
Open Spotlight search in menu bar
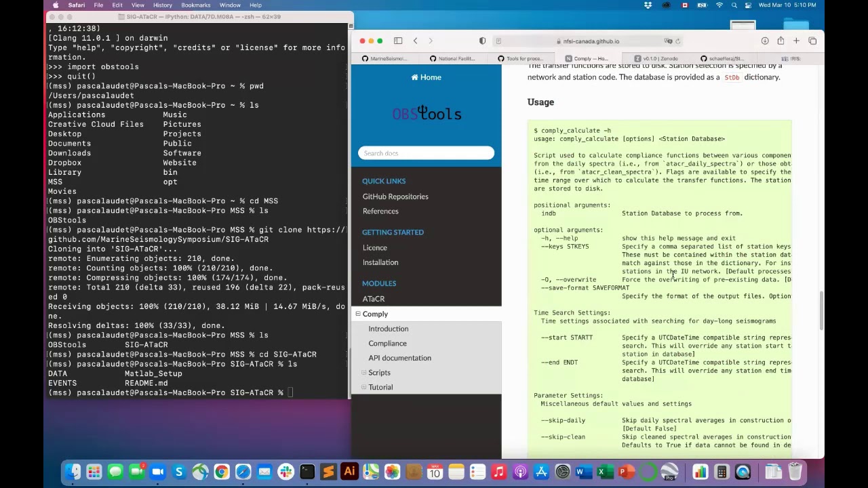(734, 5)
